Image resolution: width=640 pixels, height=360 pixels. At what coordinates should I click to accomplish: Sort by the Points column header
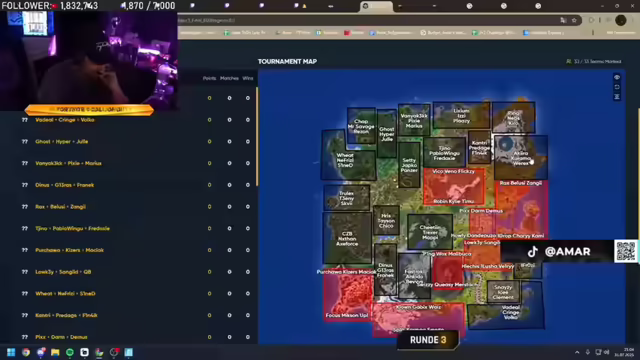pos(209,78)
